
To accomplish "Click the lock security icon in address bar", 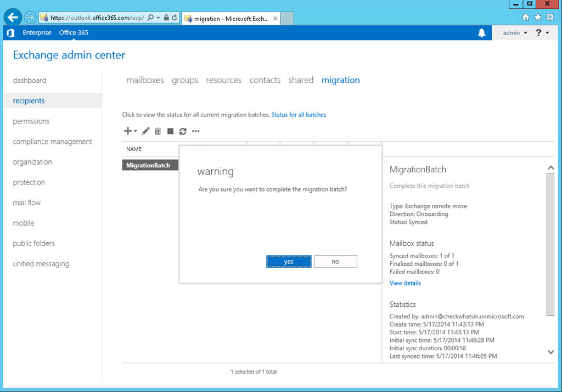I will click(166, 17).
